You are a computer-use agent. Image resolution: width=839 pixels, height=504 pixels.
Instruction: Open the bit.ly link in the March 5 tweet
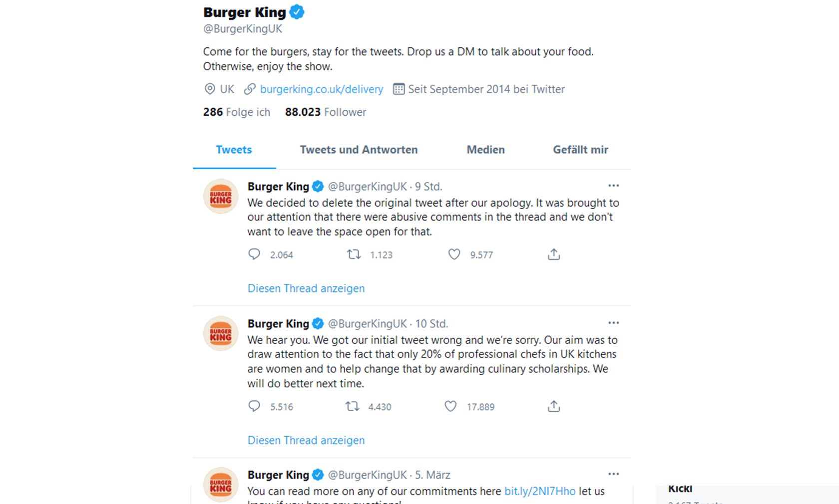point(538,491)
